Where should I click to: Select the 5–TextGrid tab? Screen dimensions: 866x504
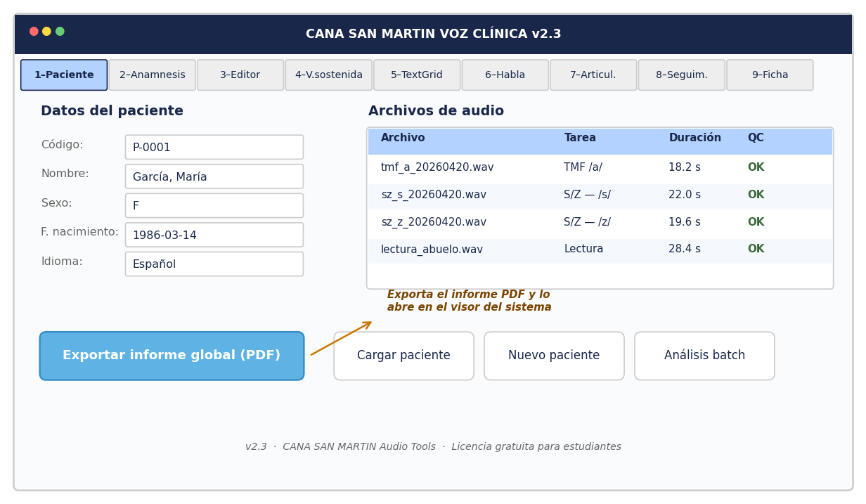click(417, 75)
